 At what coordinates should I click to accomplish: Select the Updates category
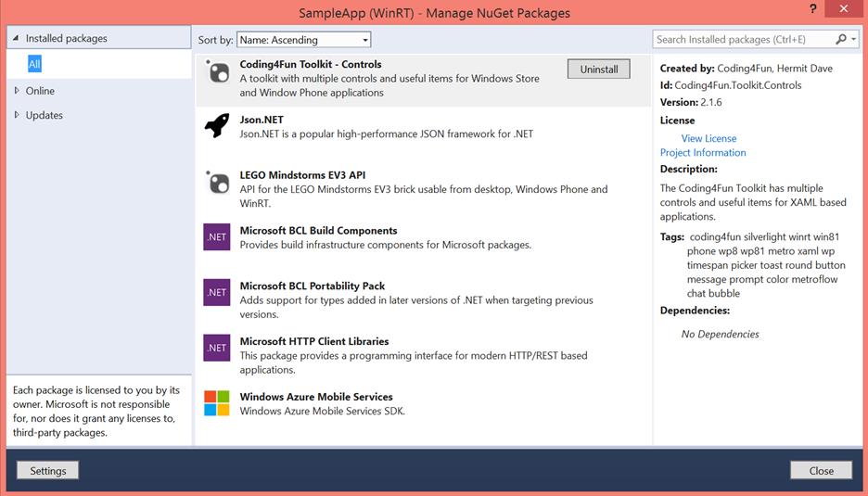(x=45, y=115)
